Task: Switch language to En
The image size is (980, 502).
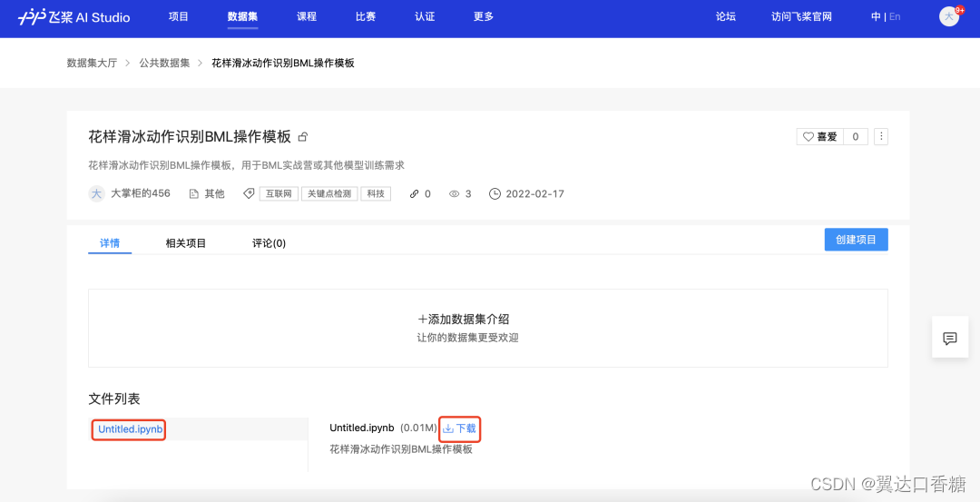Action: point(895,17)
